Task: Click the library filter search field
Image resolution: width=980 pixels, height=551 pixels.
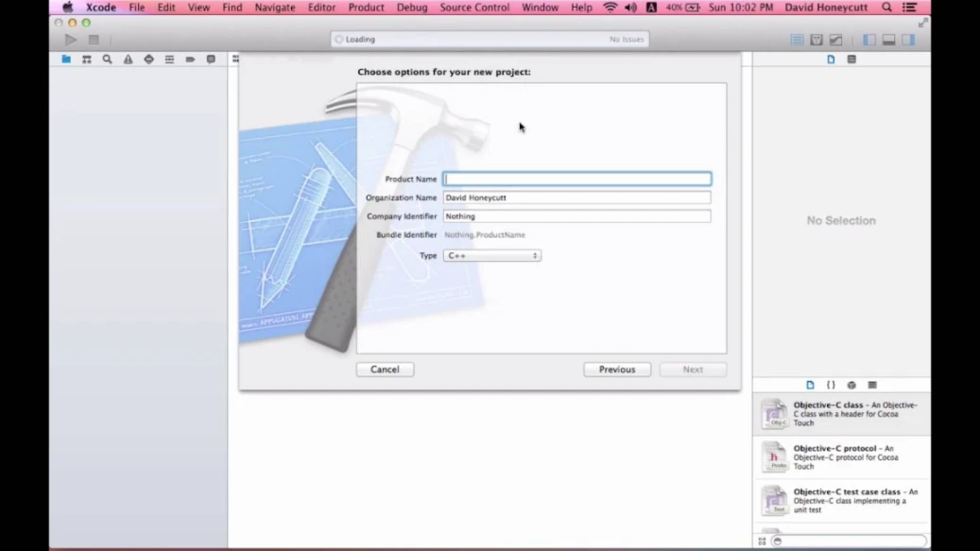Action: [x=849, y=541]
